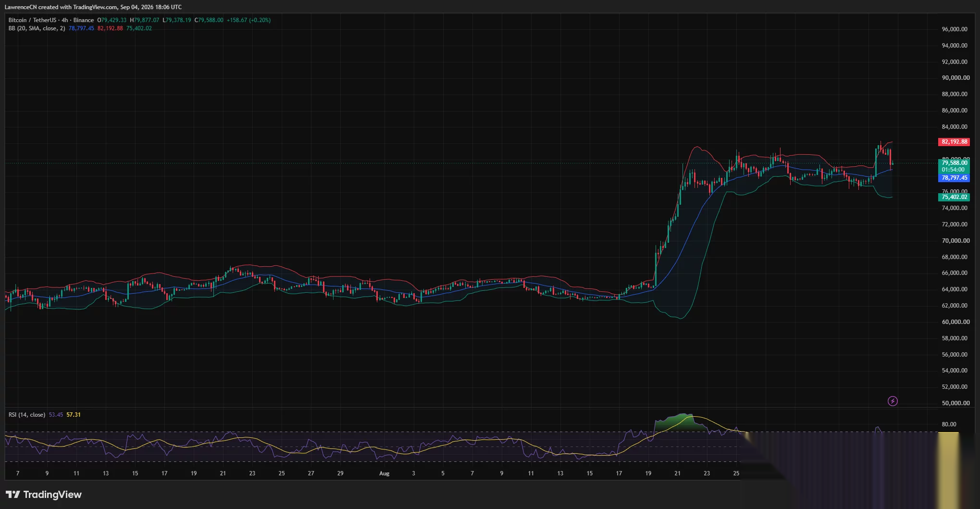The height and width of the screenshot is (509, 980).
Task: Click the high value H79,877.07
Action: click(144, 20)
